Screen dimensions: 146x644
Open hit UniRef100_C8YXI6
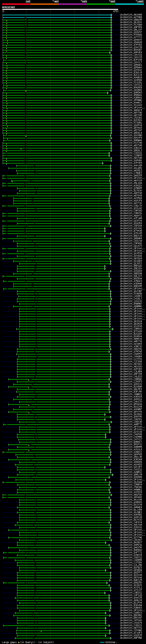(131, 55)
